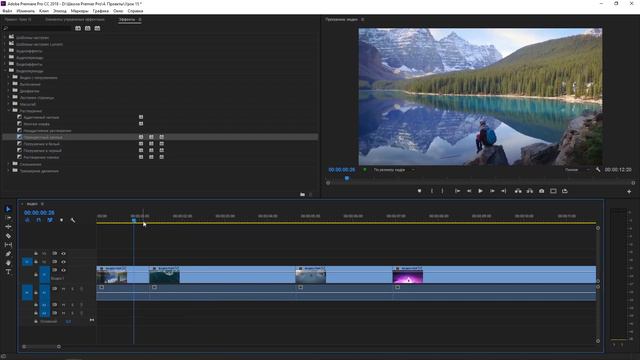640x360 pixels.
Task: Click the timeline horizontal zoom scrollbar
Action: (x=42, y=347)
